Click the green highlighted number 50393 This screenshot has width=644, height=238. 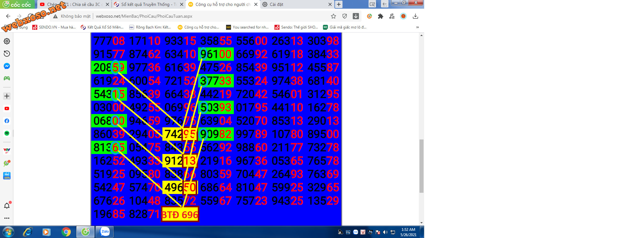pyautogui.click(x=216, y=108)
